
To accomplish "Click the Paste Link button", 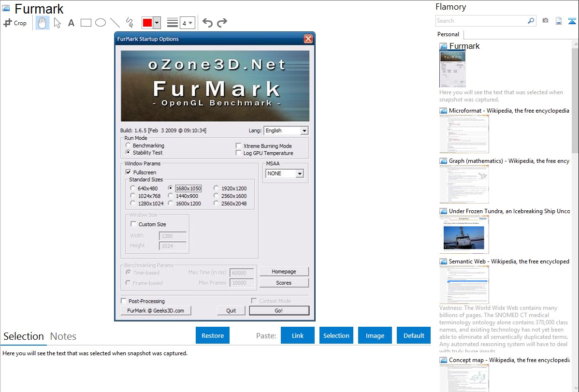I will tap(298, 335).
